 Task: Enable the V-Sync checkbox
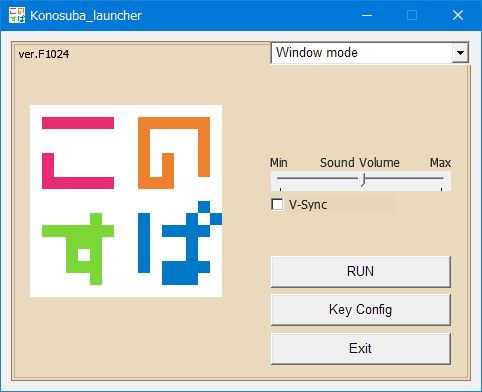277,204
